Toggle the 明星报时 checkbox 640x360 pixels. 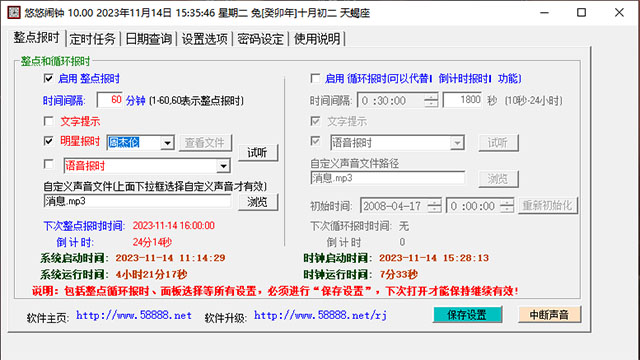[49, 141]
